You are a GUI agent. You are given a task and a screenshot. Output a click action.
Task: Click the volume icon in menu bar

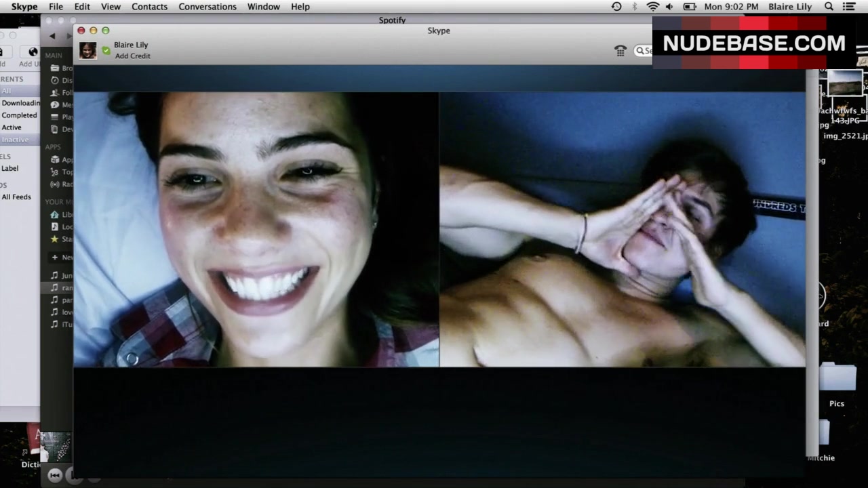click(x=670, y=7)
